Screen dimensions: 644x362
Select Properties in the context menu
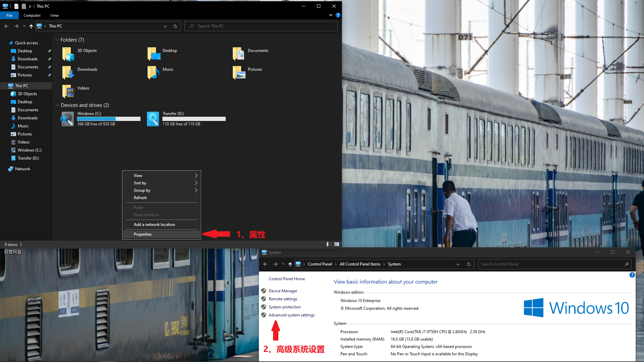(143, 234)
